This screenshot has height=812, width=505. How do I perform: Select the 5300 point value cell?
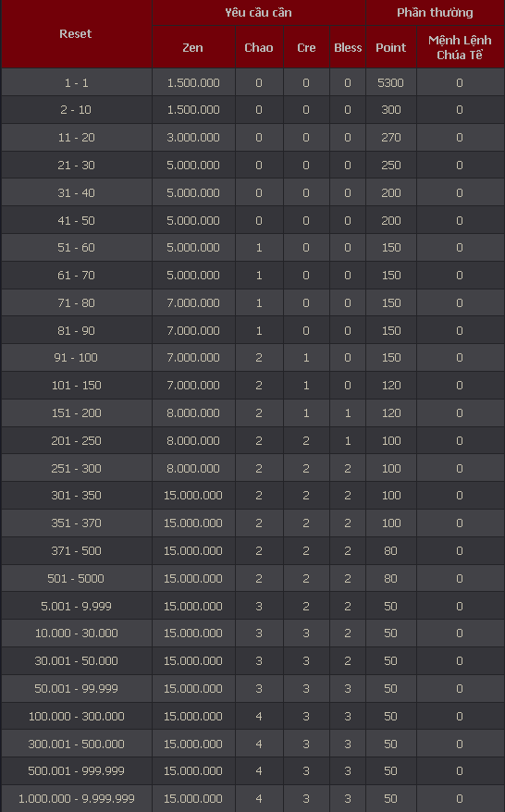[x=391, y=82]
